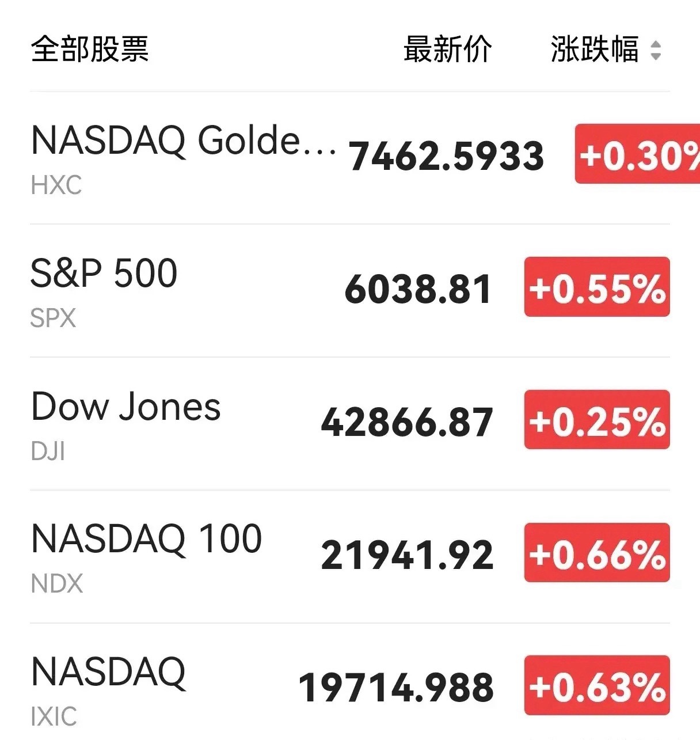Image resolution: width=700 pixels, height=740 pixels.
Task: Open the NASDAQ 100 index row
Action: pyautogui.click(x=350, y=557)
